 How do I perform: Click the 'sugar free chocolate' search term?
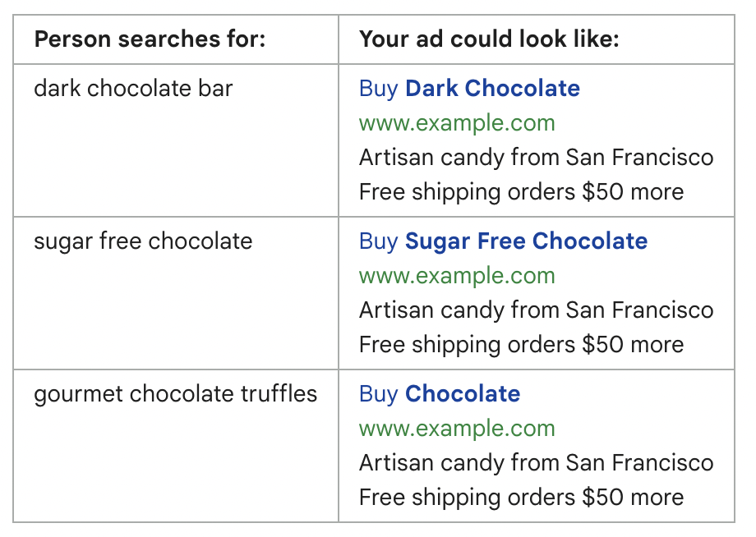[143, 241]
